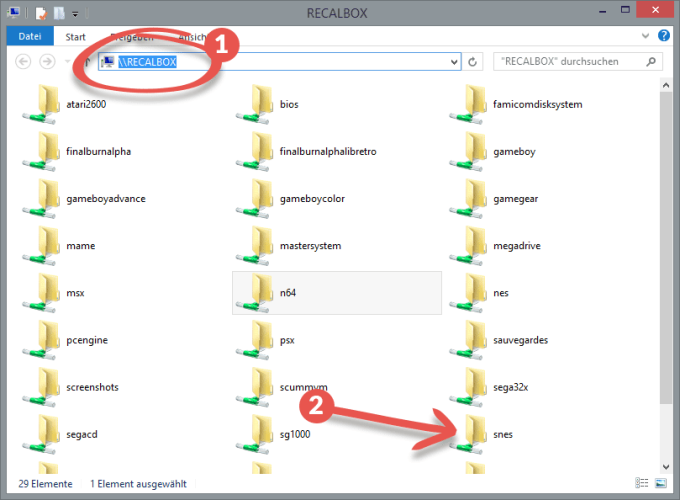
Task: Open the atari2600 network folder icon
Action: (42, 105)
